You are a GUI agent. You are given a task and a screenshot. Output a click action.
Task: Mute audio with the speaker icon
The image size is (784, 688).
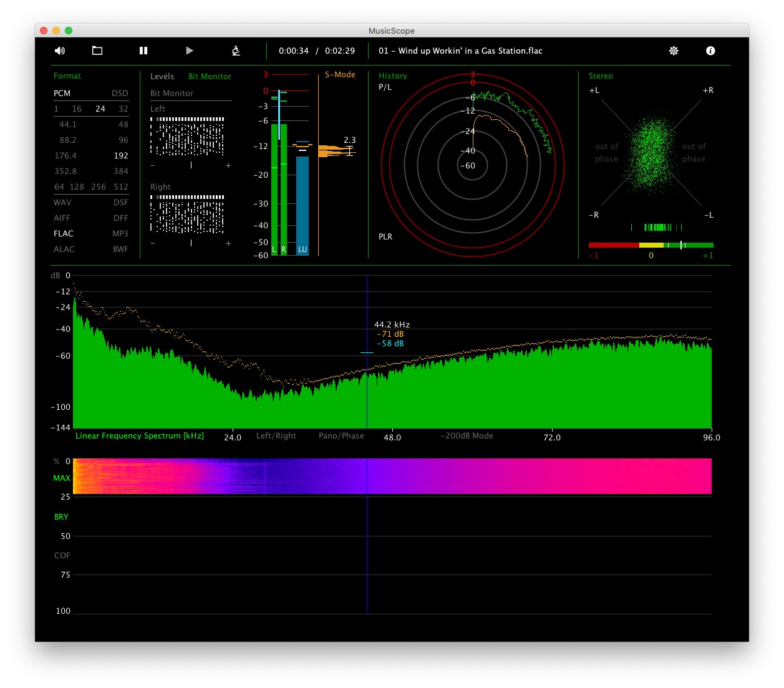[60, 51]
